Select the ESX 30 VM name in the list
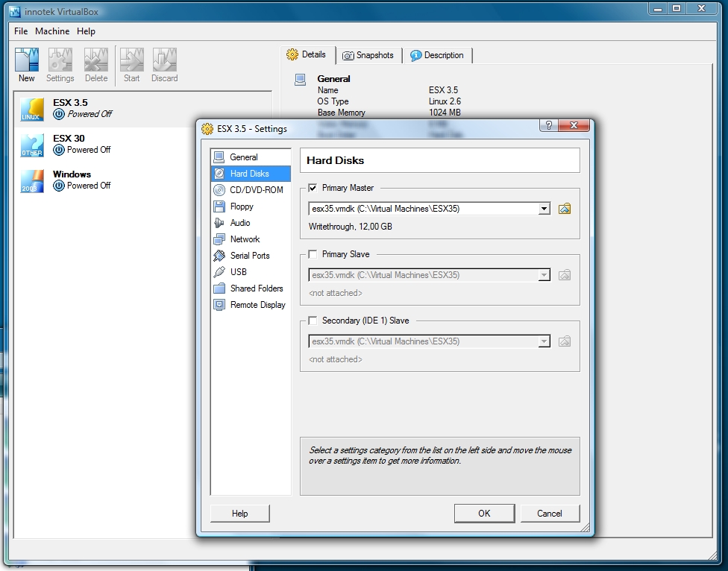The width and height of the screenshot is (728, 571). [x=69, y=138]
